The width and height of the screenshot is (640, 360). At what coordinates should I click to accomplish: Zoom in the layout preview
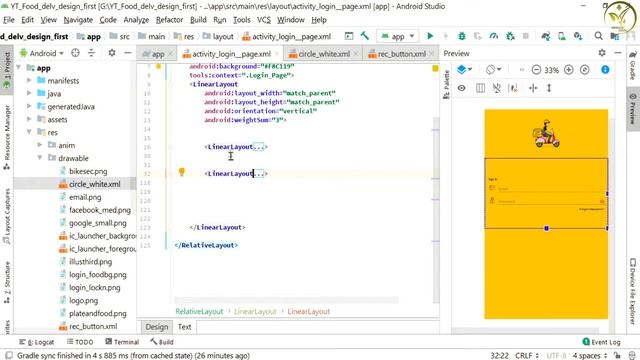pos(569,70)
